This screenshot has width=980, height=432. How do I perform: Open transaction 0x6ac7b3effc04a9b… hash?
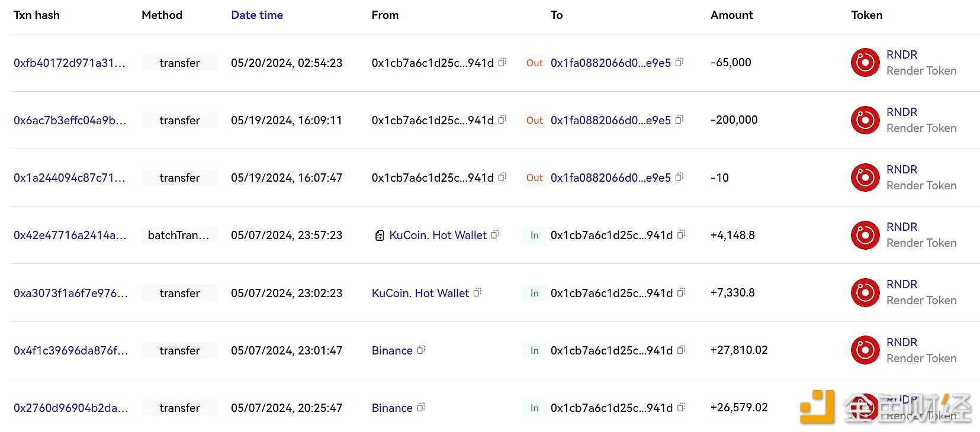pos(70,120)
